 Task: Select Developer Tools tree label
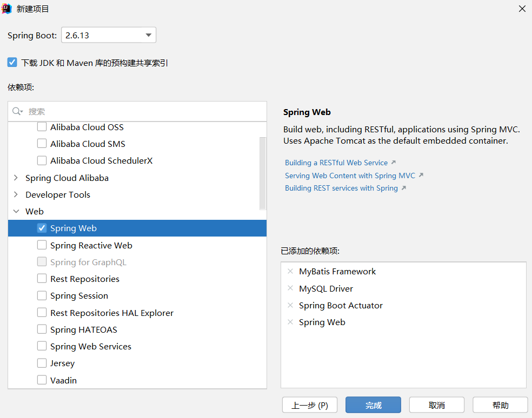click(58, 194)
